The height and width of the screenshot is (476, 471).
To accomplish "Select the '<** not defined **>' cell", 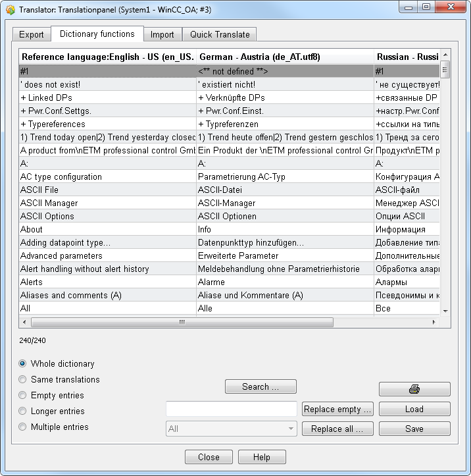I will (285, 71).
